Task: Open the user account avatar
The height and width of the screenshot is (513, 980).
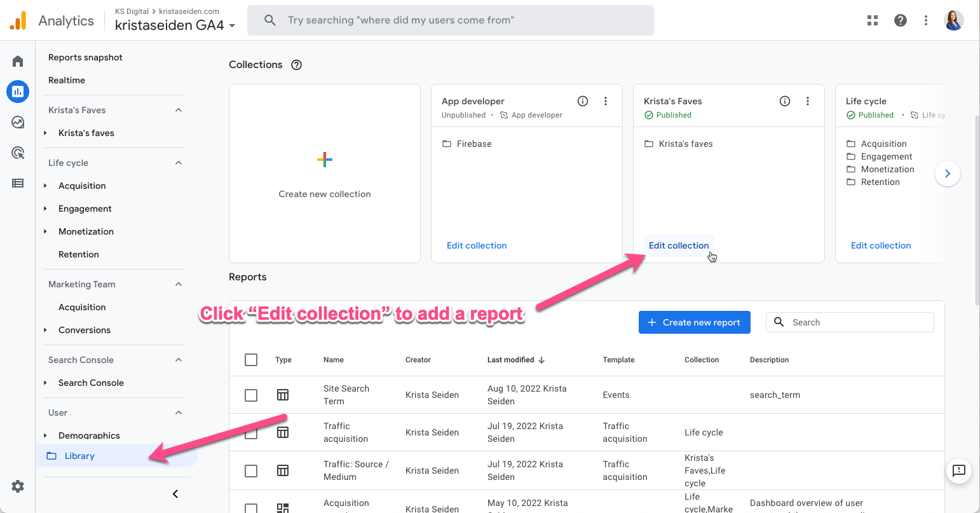Action: tap(954, 20)
